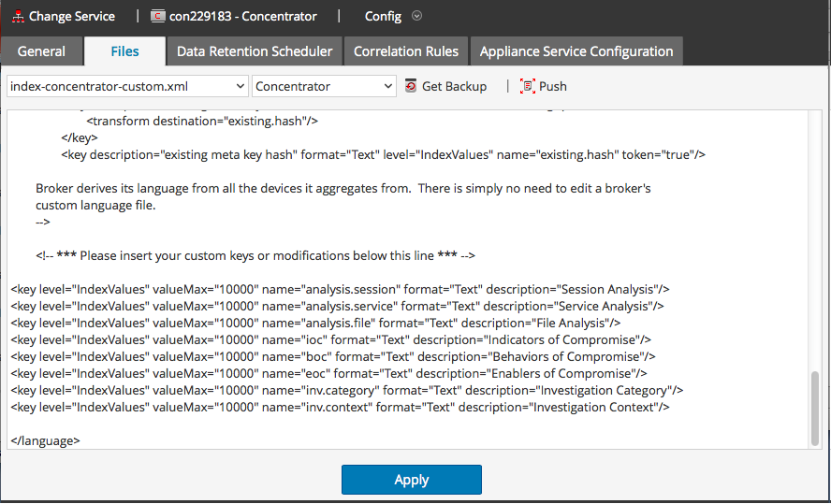
Task: Select the Files tab
Action: coord(124,51)
